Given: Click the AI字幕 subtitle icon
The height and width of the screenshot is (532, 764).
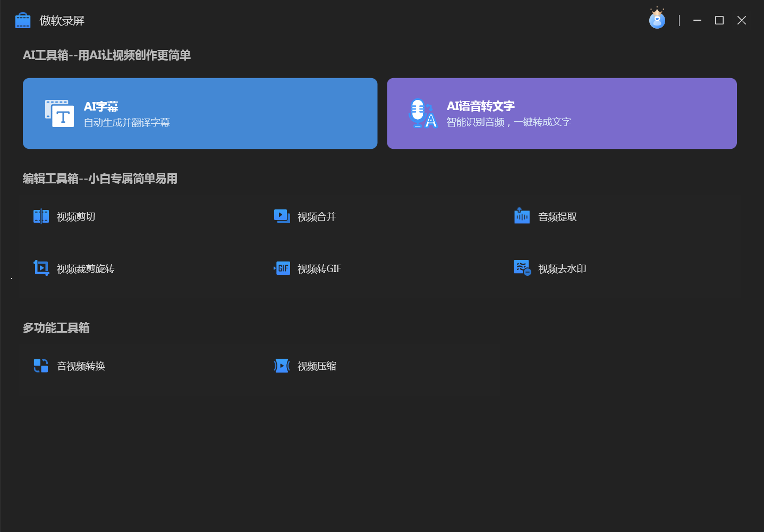Looking at the screenshot, I should click(x=60, y=113).
